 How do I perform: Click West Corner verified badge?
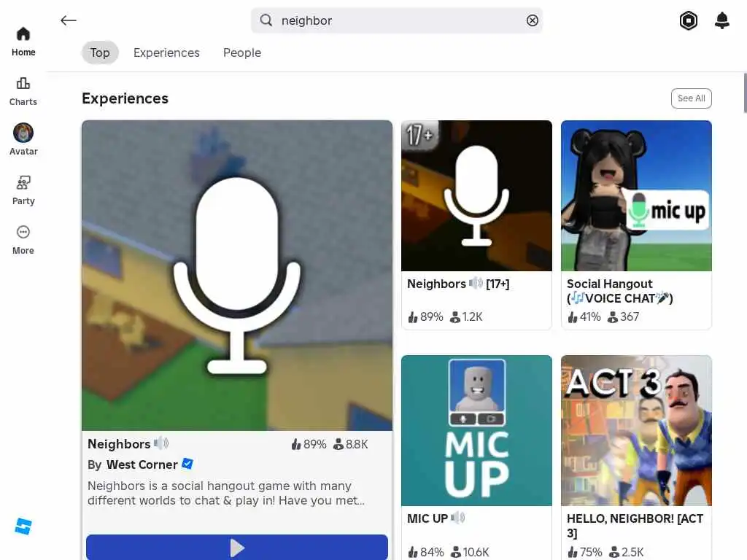pyautogui.click(x=187, y=464)
